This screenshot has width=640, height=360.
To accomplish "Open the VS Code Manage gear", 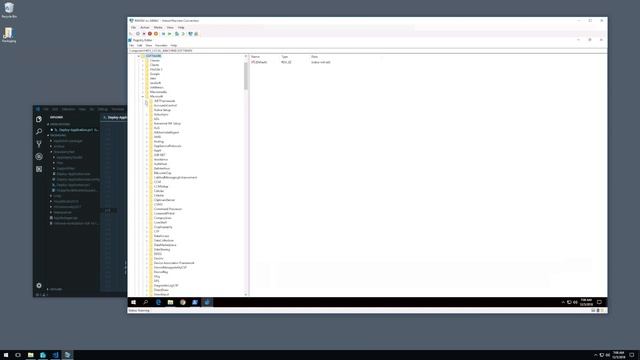I will [39, 285].
